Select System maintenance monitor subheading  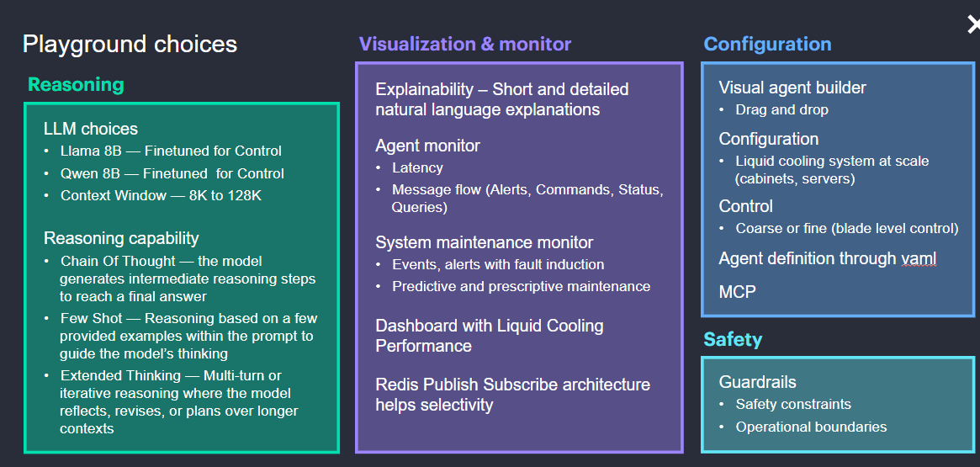click(x=485, y=242)
